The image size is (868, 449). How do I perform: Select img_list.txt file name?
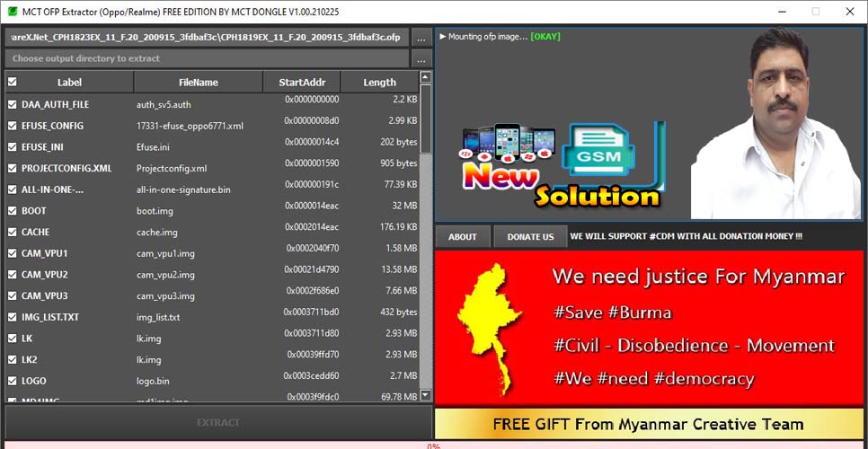pyautogui.click(x=158, y=317)
